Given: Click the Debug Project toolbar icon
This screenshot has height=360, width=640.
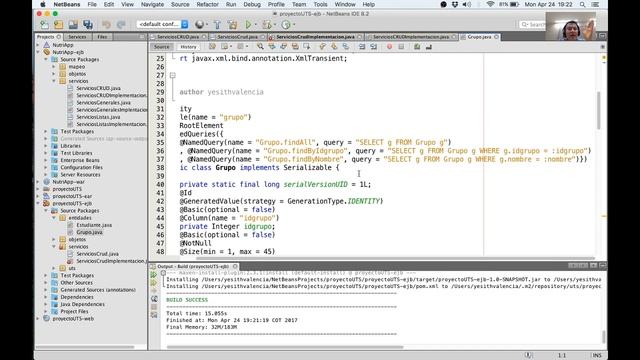Looking at the screenshot, I should coord(267,25).
